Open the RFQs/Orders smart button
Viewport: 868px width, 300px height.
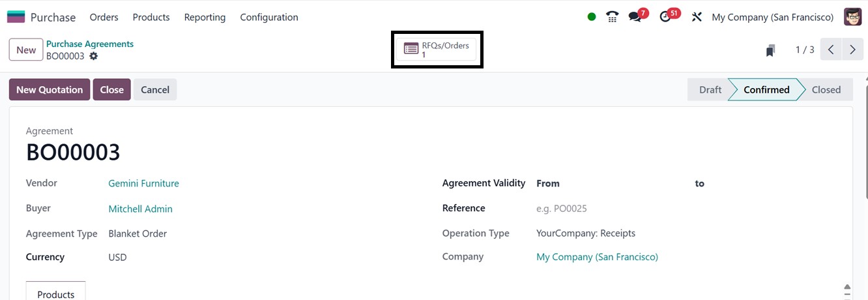click(437, 50)
